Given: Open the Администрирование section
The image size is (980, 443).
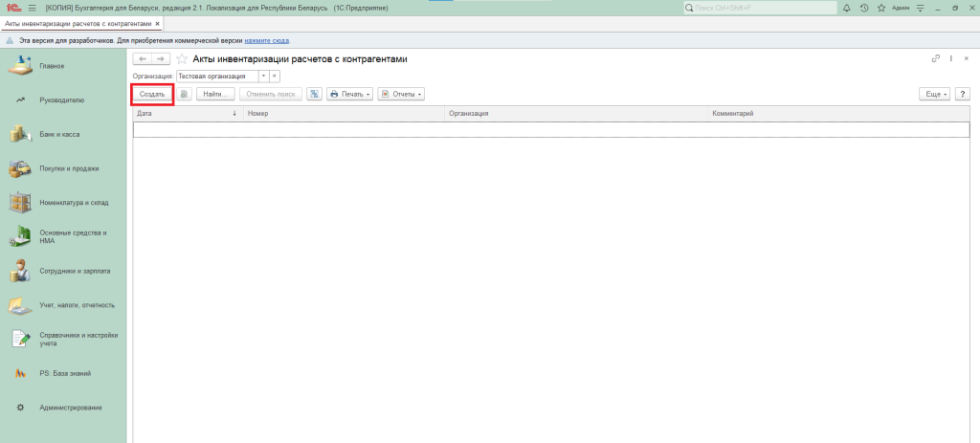Looking at the screenshot, I should coord(70,408).
